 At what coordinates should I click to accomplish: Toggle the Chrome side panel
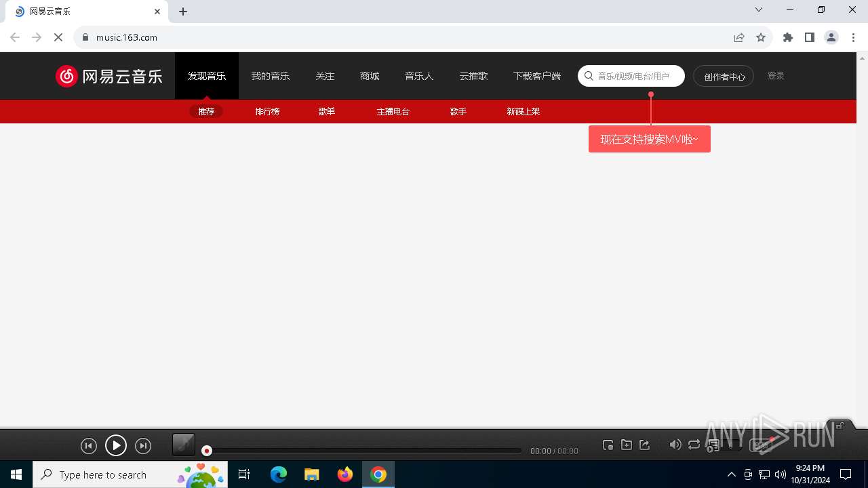(810, 37)
